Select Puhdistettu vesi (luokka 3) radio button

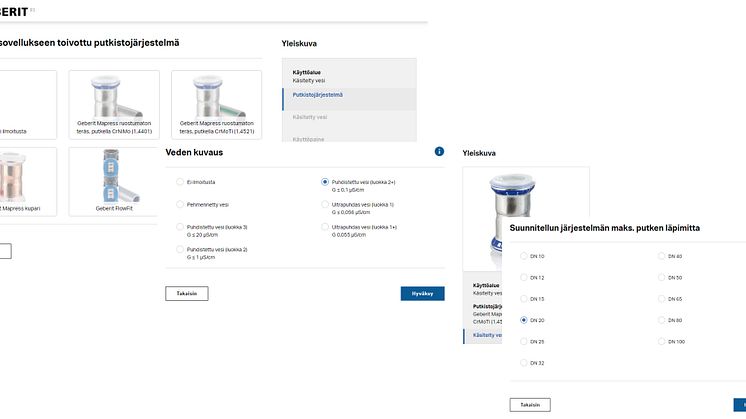tap(181, 227)
